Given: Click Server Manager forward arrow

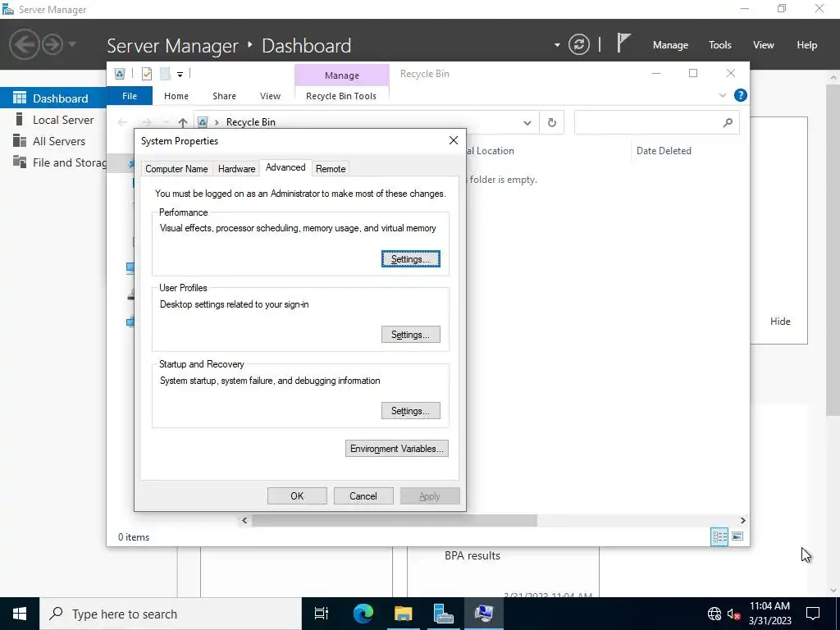Looking at the screenshot, I should click(52, 44).
